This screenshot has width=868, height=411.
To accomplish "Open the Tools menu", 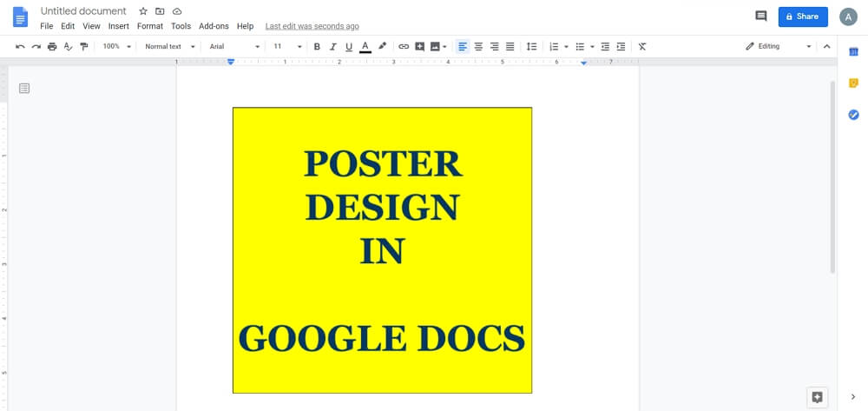I will pyautogui.click(x=181, y=26).
